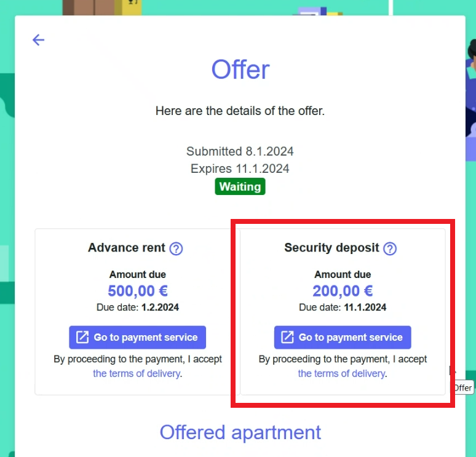Image resolution: width=476 pixels, height=457 pixels.
Task: Click external-link icon on Advance rent payment button
Action: [82, 337]
